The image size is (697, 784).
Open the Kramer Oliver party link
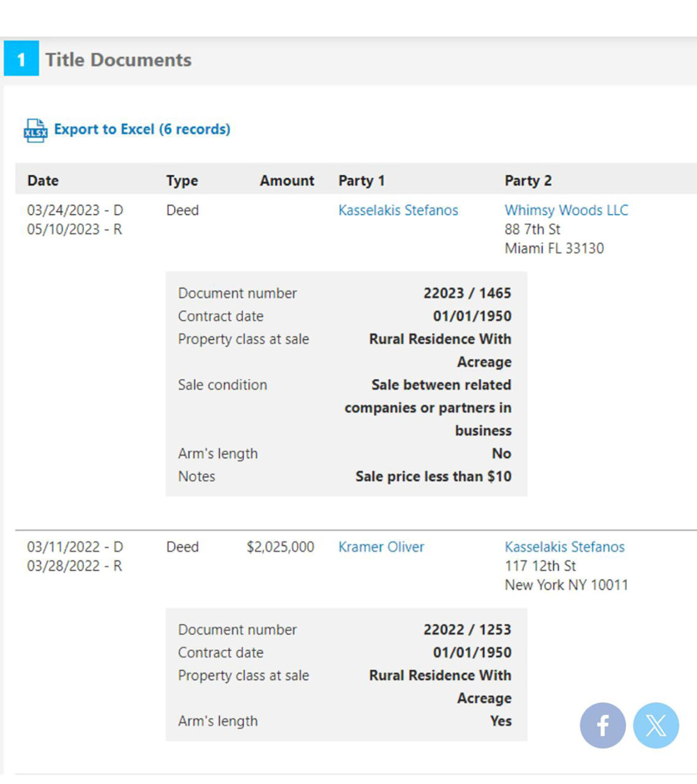[x=381, y=547]
